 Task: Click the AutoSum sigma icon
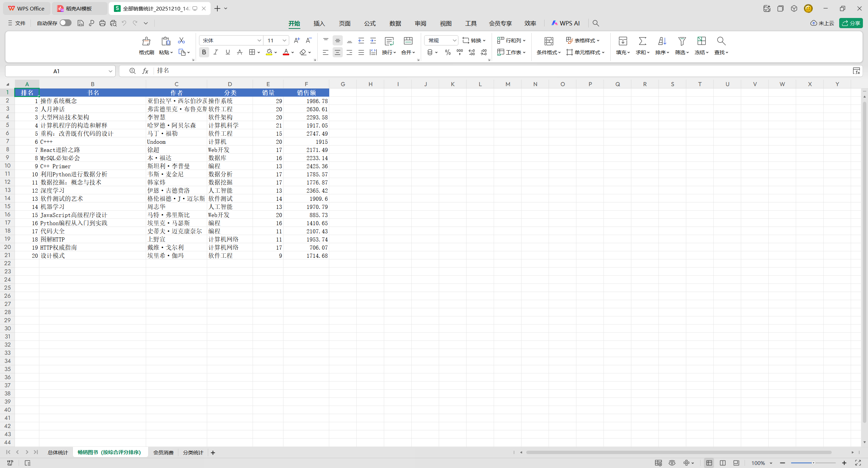(x=642, y=41)
